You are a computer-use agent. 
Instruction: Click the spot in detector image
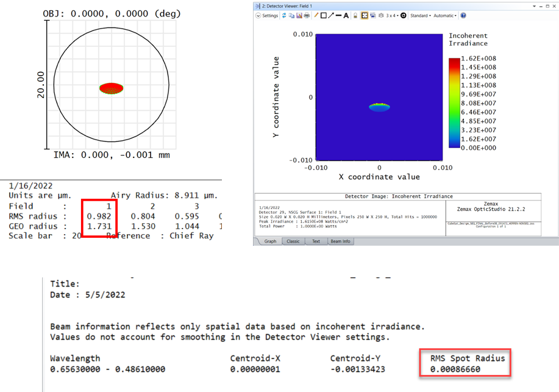[x=379, y=107]
